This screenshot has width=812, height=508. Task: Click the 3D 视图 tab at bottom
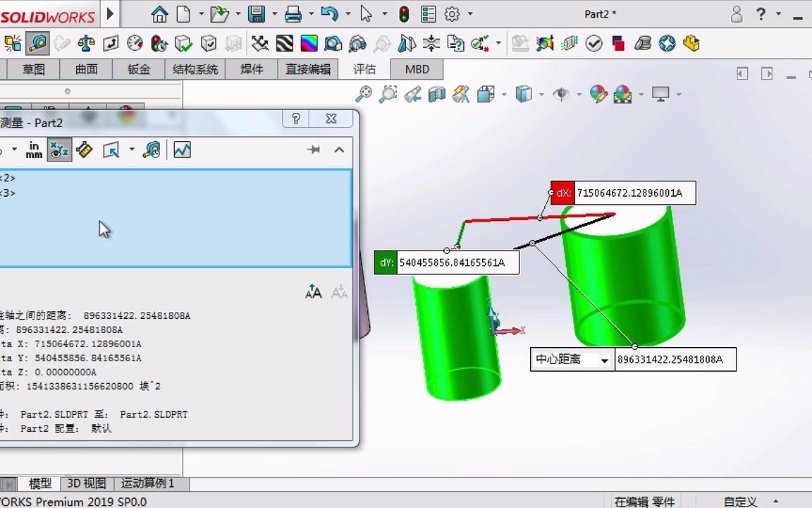click(x=86, y=484)
